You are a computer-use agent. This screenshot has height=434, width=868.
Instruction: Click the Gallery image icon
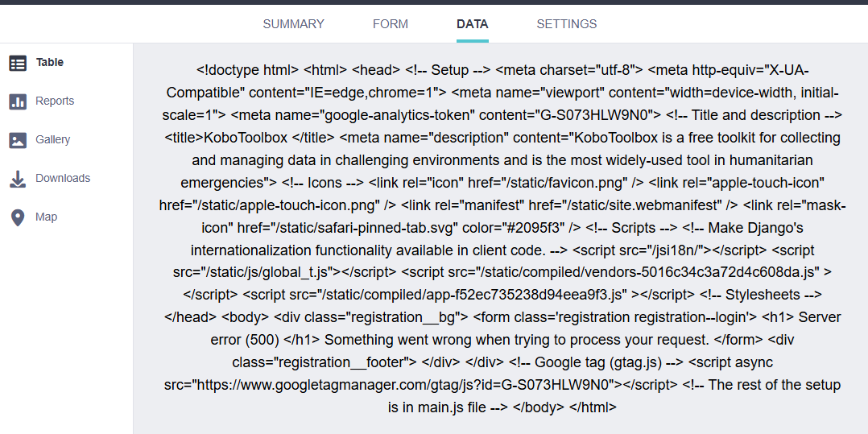[18, 141]
